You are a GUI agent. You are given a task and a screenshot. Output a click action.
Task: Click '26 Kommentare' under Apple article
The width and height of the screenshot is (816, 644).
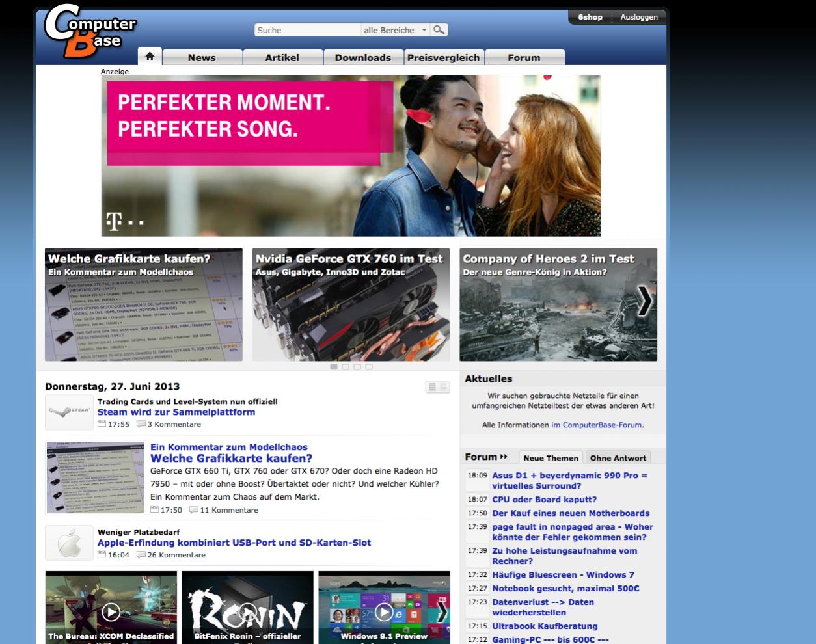coord(176,555)
